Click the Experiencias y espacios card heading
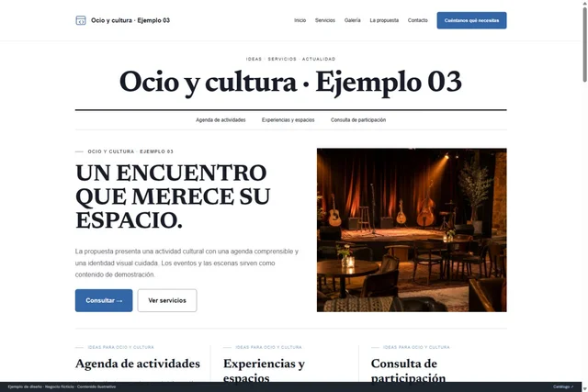The height and width of the screenshot is (392, 588). (x=264, y=370)
